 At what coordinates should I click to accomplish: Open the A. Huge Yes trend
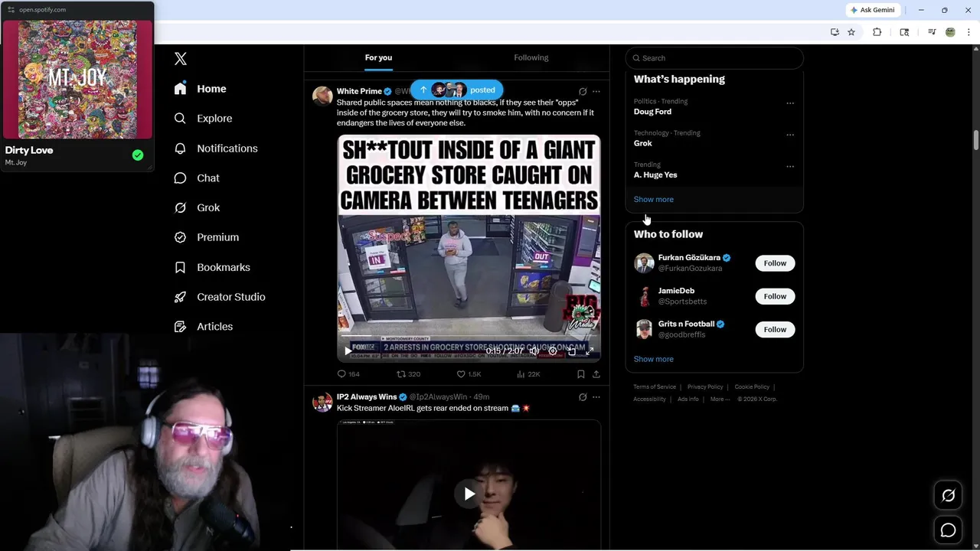click(x=655, y=174)
